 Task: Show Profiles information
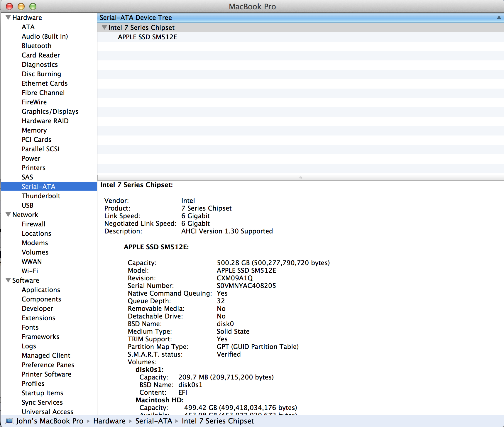33,384
